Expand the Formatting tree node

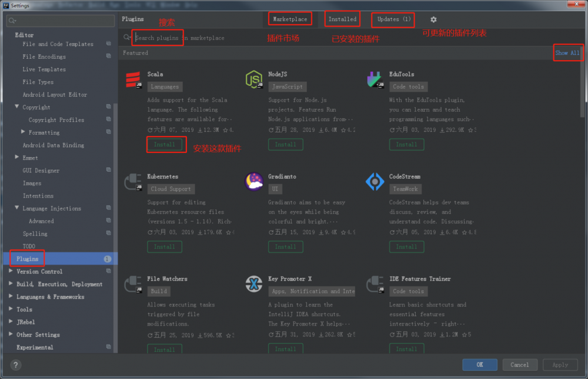click(23, 132)
